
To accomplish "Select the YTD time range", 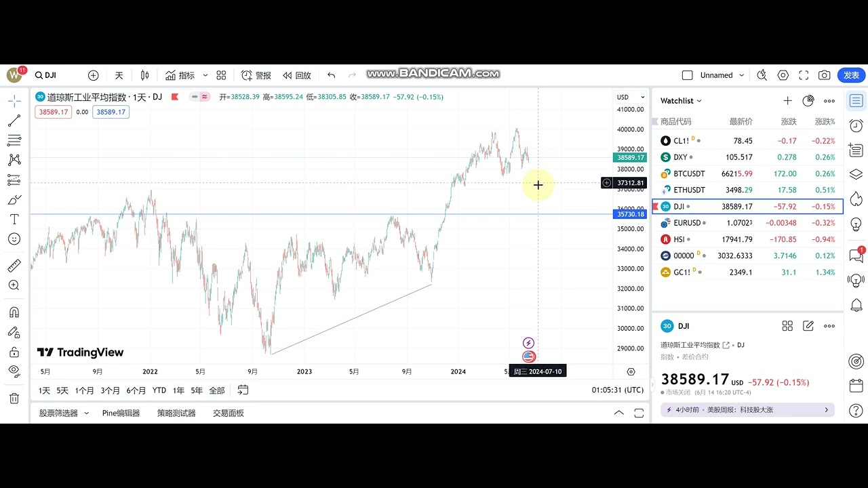I will (159, 390).
